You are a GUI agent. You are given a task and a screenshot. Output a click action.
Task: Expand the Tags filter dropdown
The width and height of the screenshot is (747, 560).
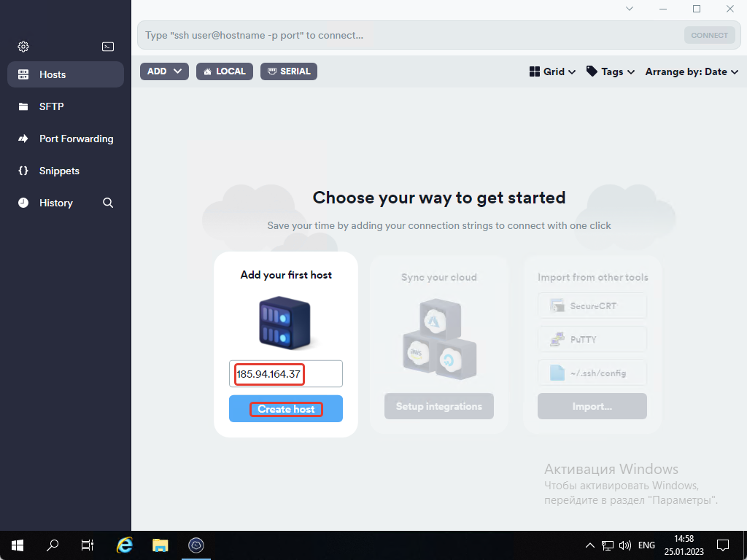click(611, 71)
